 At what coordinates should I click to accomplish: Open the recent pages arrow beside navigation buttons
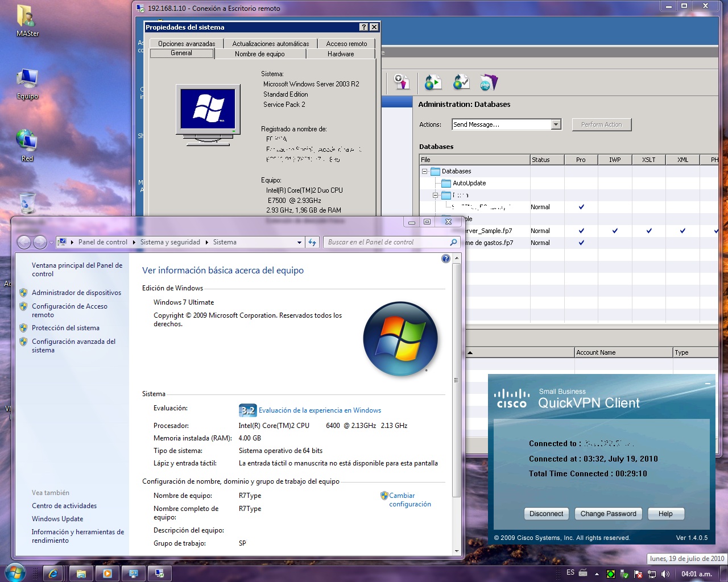tap(51, 243)
